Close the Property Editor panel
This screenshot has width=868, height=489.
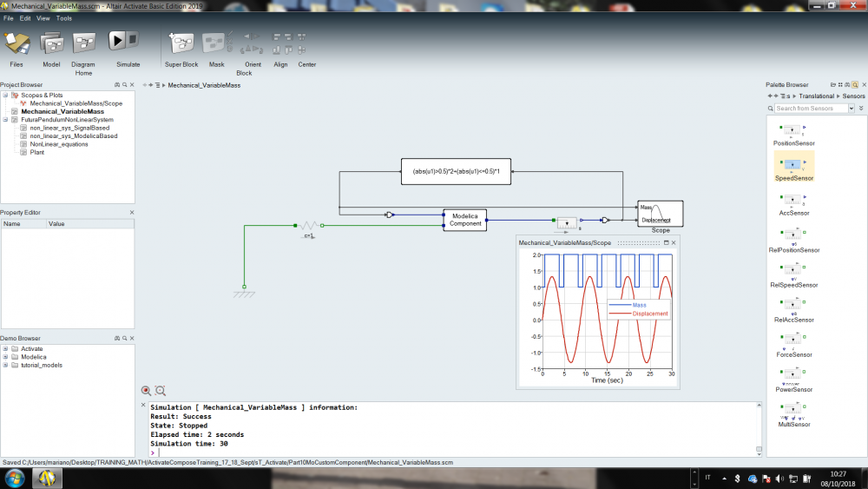click(x=132, y=213)
